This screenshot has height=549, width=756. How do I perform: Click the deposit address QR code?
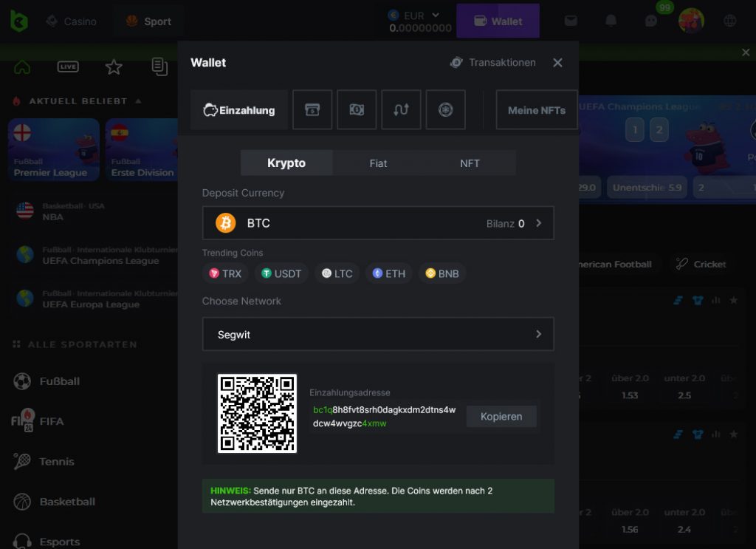(257, 414)
